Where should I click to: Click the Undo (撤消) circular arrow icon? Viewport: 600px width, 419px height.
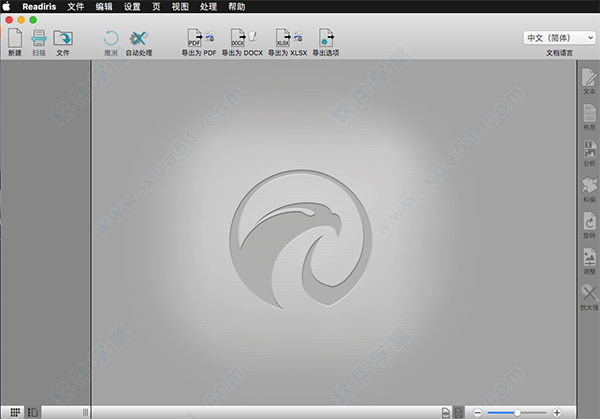pos(111,38)
